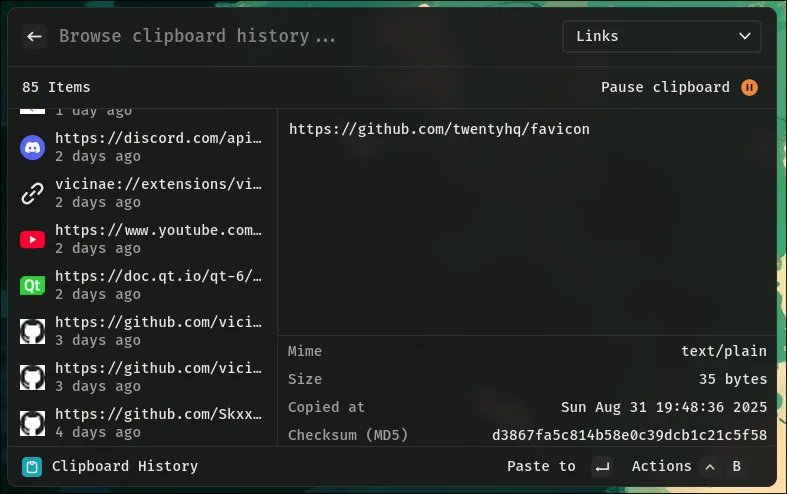Open the Links filter dropdown
This screenshot has height=494, width=787.
(x=661, y=37)
